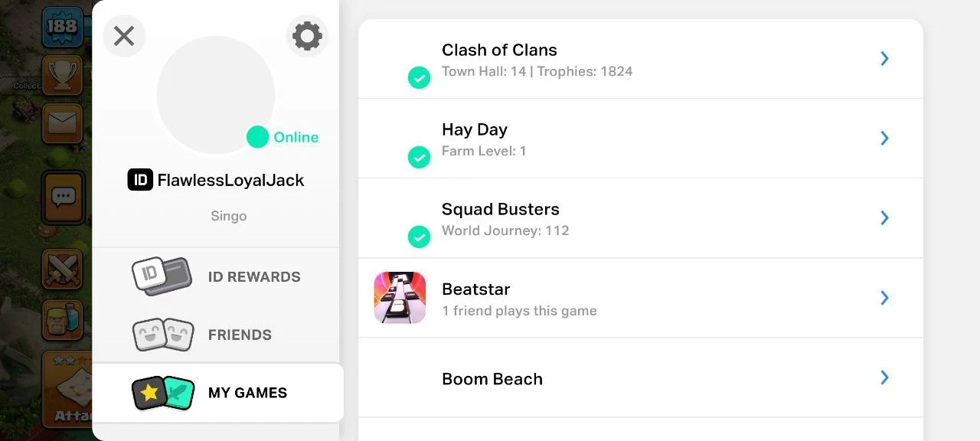Close the Supercell ID panel
This screenshot has width=980, height=441.
point(124,36)
